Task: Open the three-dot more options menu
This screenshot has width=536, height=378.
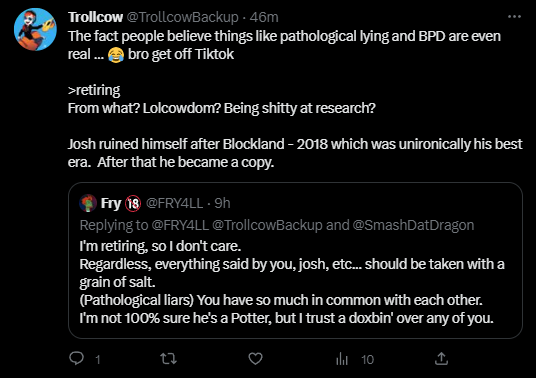Action: [x=514, y=16]
